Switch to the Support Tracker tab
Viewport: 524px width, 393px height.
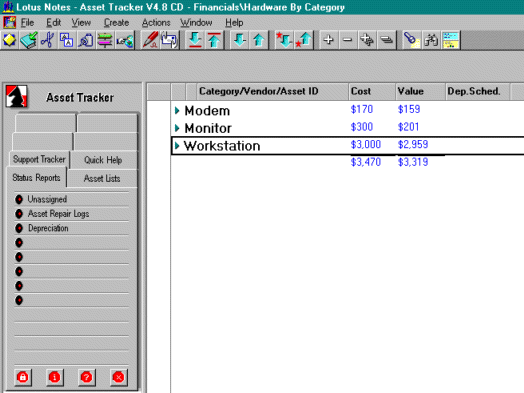(39, 159)
